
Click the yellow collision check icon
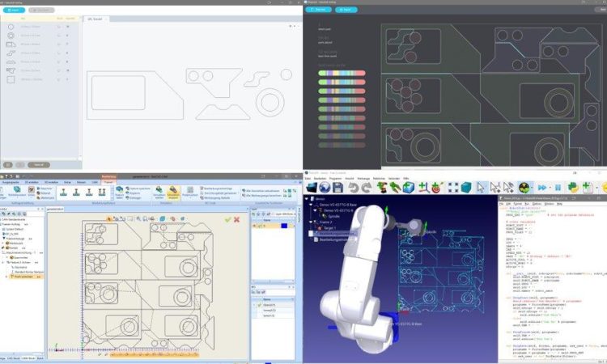pyautogui.click(x=524, y=188)
